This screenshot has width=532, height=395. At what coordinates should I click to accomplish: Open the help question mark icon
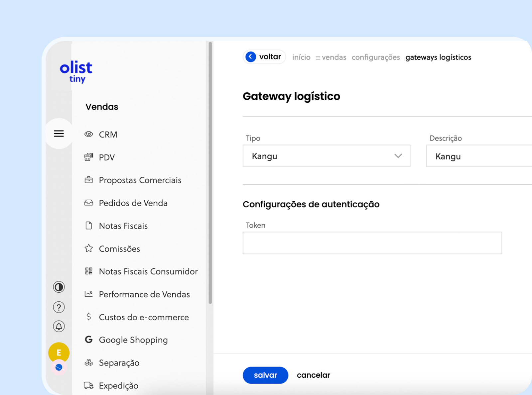coord(59,307)
